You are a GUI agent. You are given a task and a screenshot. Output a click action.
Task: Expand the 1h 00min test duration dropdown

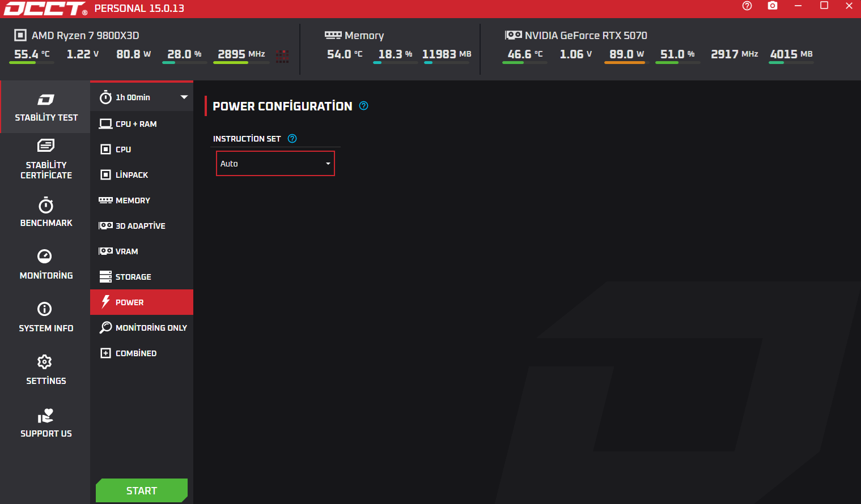click(x=142, y=97)
